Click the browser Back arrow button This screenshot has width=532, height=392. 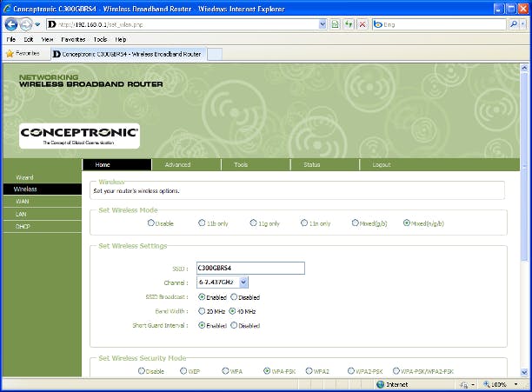11,24
